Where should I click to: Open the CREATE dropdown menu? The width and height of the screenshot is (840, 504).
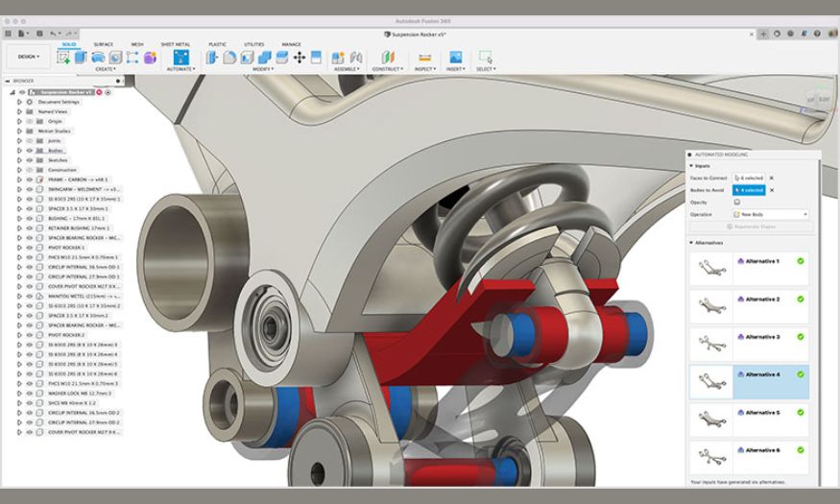click(105, 69)
